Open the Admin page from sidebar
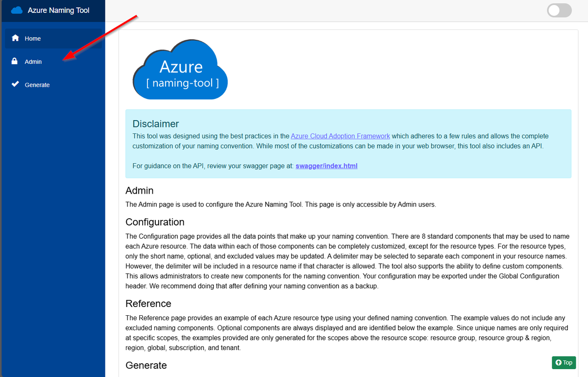The image size is (588, 377). click(53, 61)
